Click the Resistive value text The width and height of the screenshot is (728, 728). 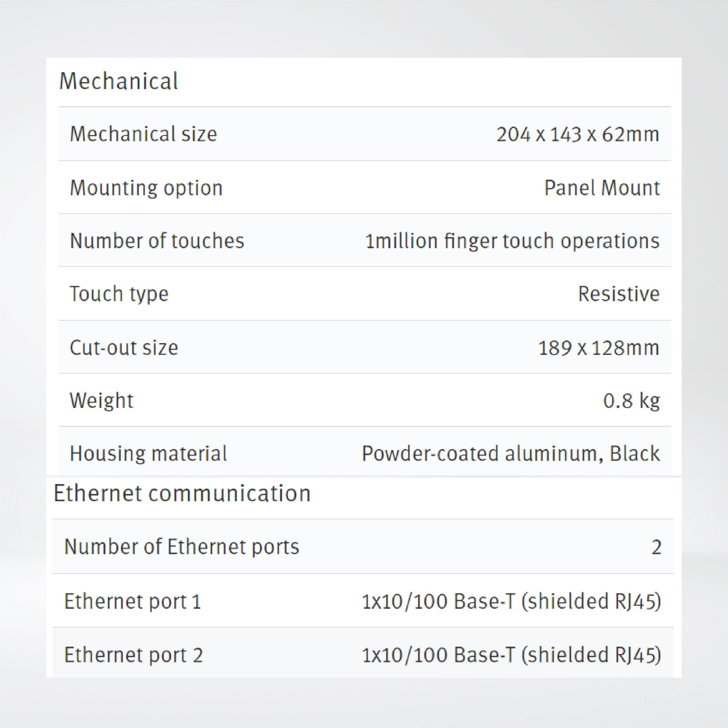click(x=618, y=294)
